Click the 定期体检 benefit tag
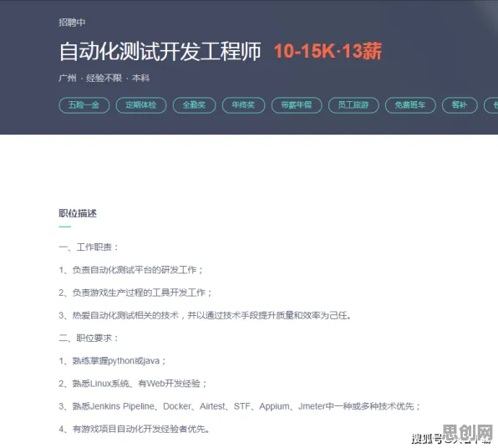 [141, 105]
